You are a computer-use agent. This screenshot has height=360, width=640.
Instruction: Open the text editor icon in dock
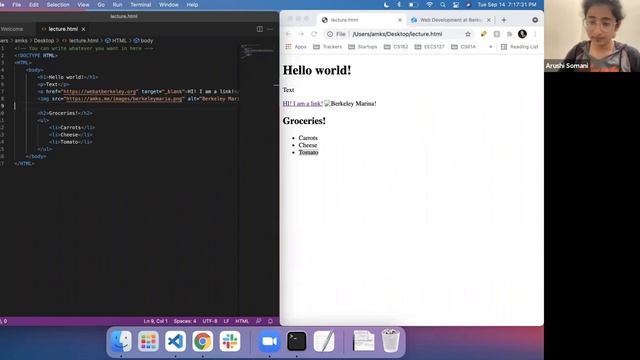(x=324, y=341)
